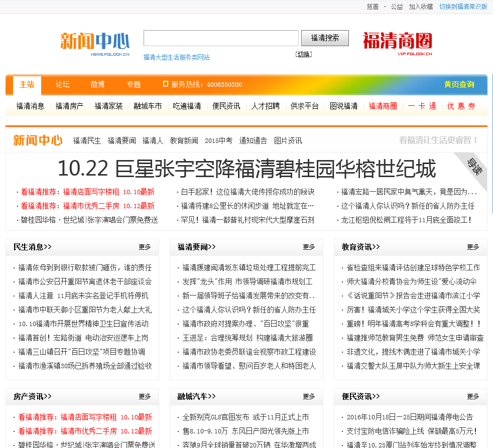
Task: Click 福清人 sub-navigation link
Action: coord(153,141)
